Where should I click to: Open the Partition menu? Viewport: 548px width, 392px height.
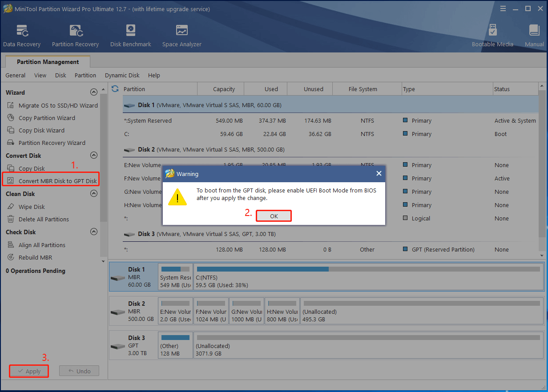85,76
